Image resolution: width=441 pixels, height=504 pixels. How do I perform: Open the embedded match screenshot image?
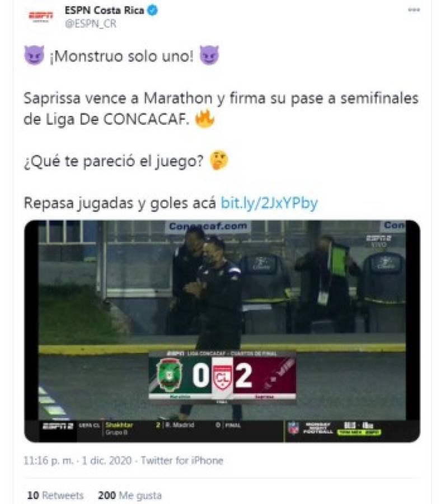point(222,331)
